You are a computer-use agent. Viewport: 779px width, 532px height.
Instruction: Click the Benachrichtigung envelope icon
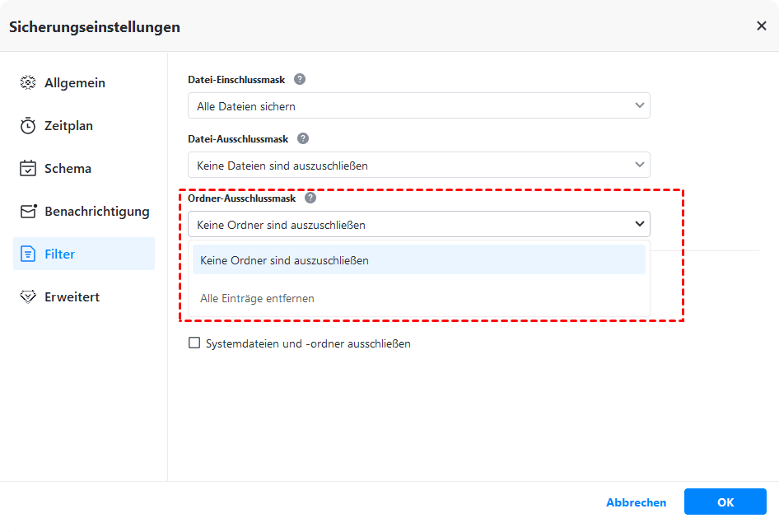pyautogui.click(x=28, y=212)
